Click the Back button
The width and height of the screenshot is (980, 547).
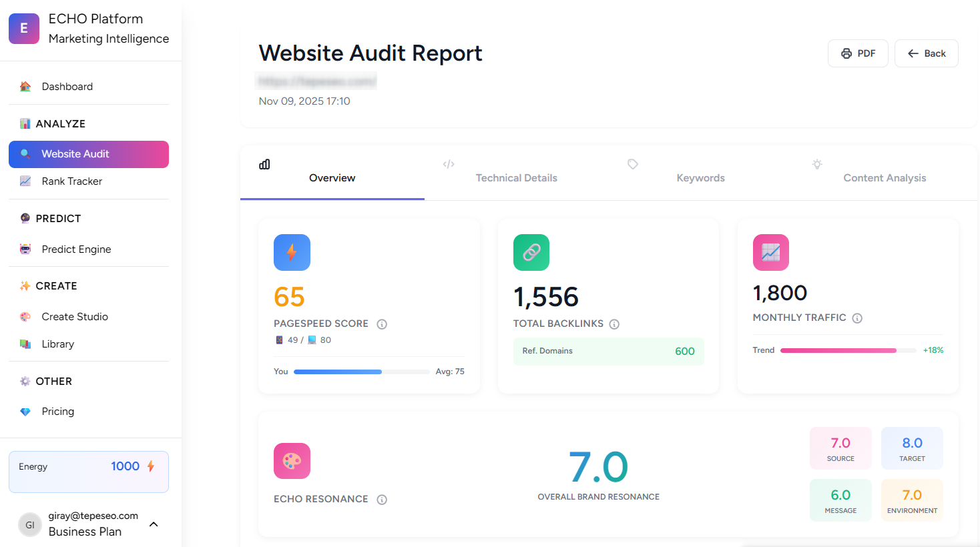(927, 53)
